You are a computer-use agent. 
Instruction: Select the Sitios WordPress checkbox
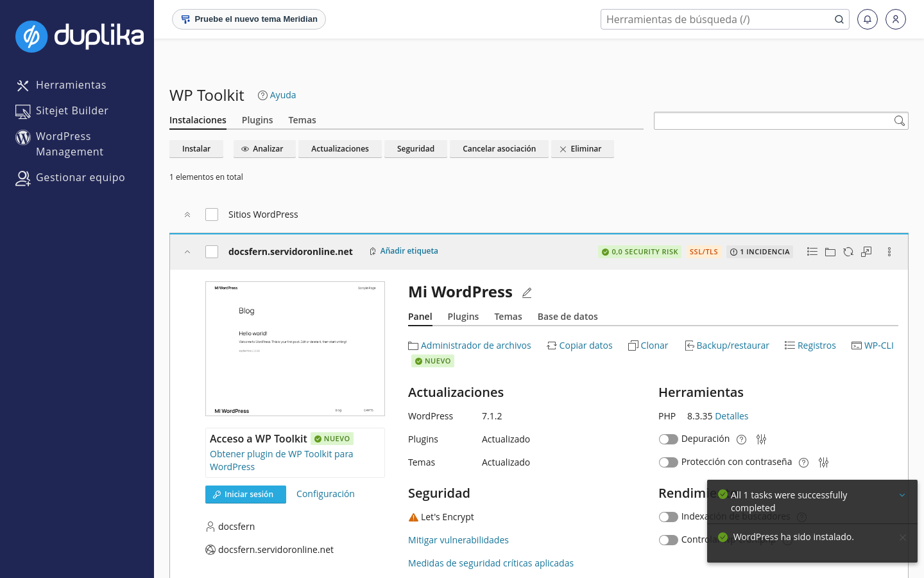pyautogui.click(x=212, y=215)
